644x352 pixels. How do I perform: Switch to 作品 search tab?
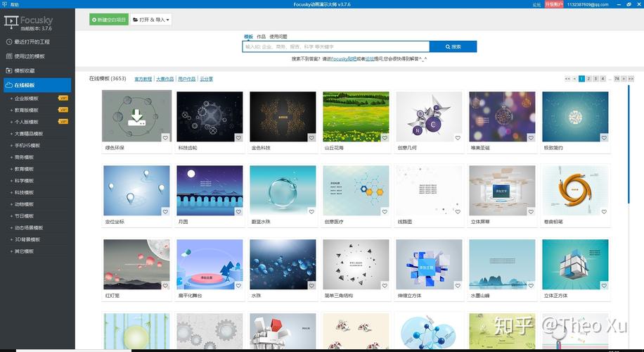coord(262,37)
